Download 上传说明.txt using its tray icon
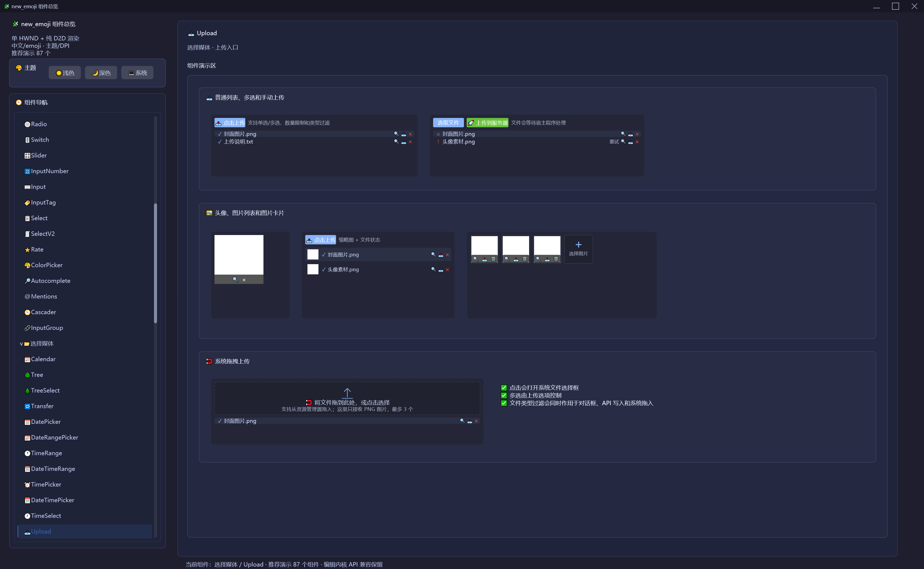 (403, 142)
